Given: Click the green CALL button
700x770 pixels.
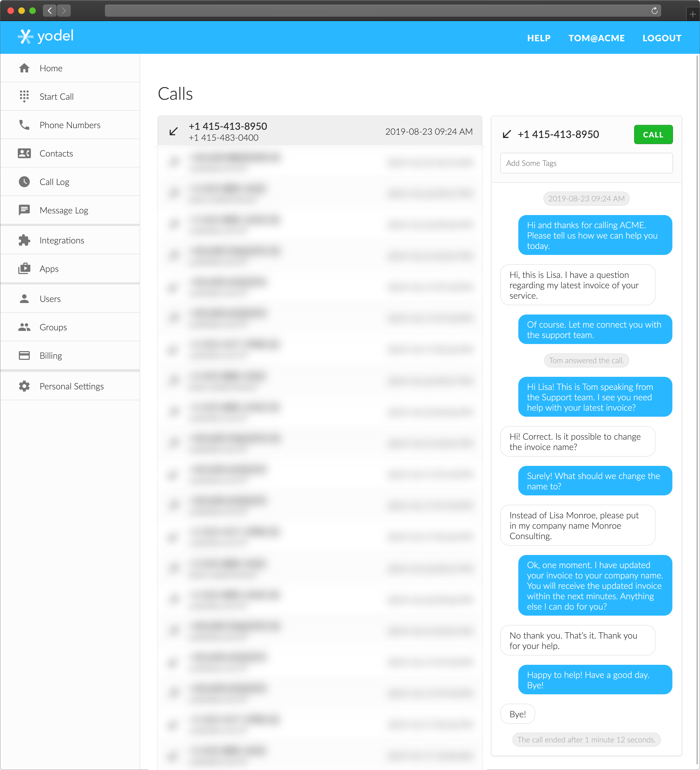Looking at the screenshot, I should [x=653, y=134].
